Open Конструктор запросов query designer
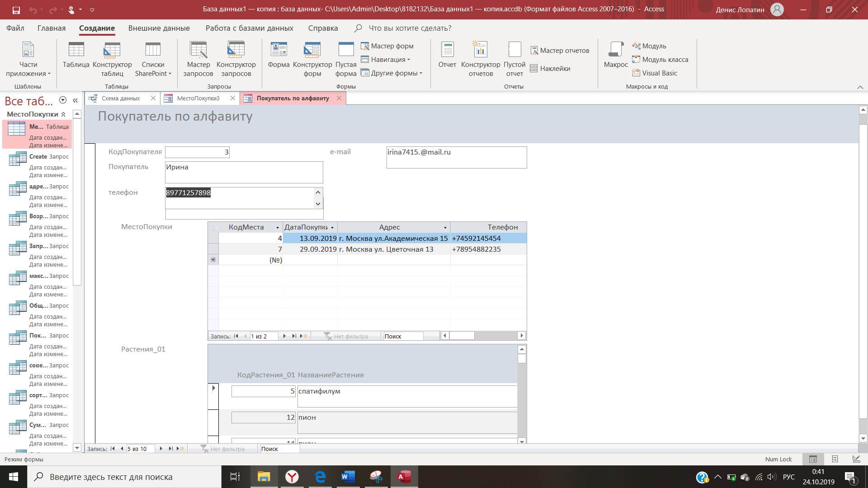The width and height of the screenshot is (868, 488). [x=236, y=59]
